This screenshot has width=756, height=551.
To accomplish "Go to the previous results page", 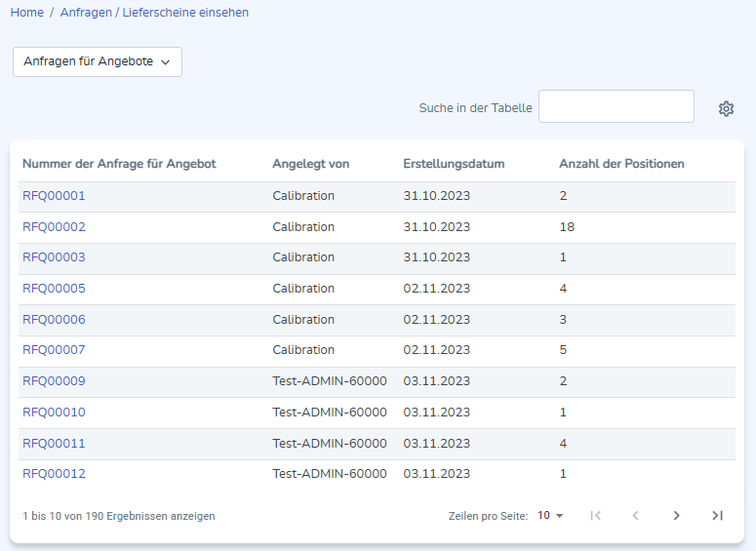I will [635, 516].
